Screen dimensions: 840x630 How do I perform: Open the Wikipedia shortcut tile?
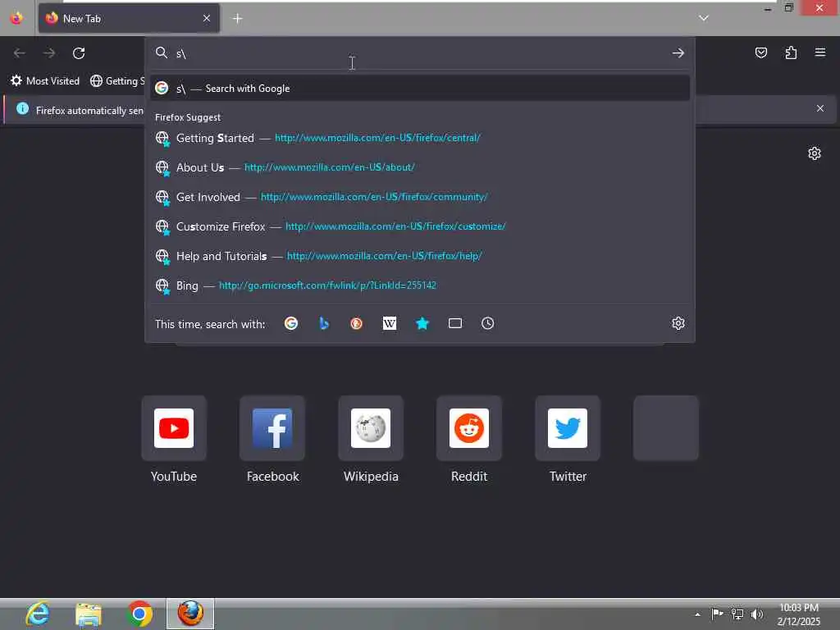[371, 428]
